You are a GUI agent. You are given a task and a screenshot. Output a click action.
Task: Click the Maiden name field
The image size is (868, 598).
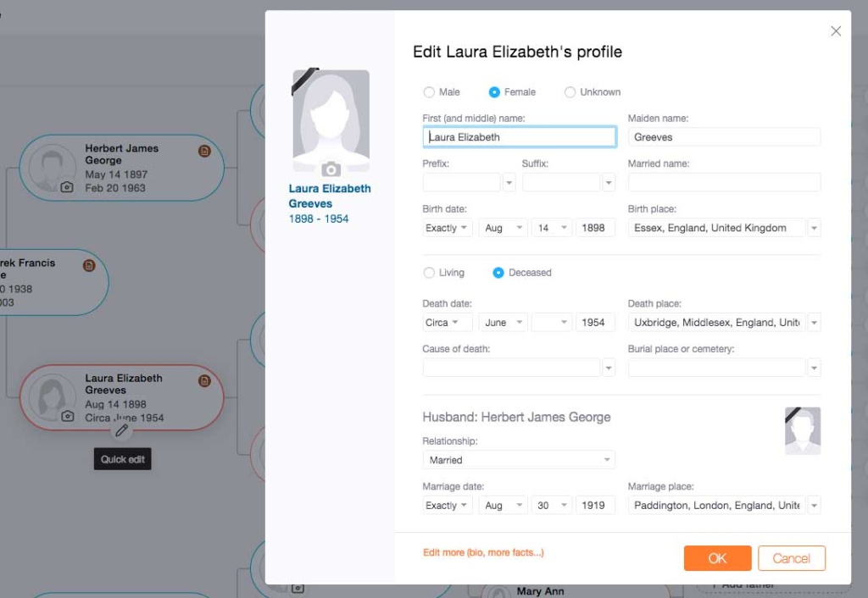point(724,137)
